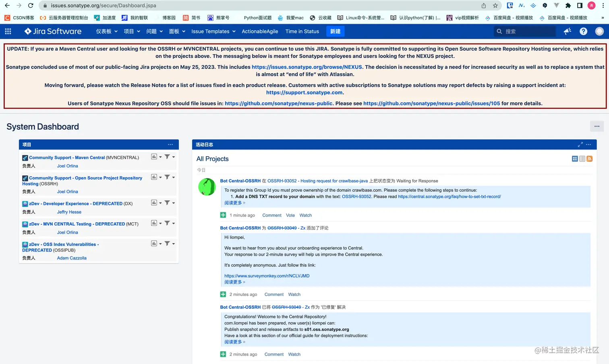The width and height of the screenshot is (609, 364).
Task: Open the help question mark menu
Action: [x=583, y=31]
